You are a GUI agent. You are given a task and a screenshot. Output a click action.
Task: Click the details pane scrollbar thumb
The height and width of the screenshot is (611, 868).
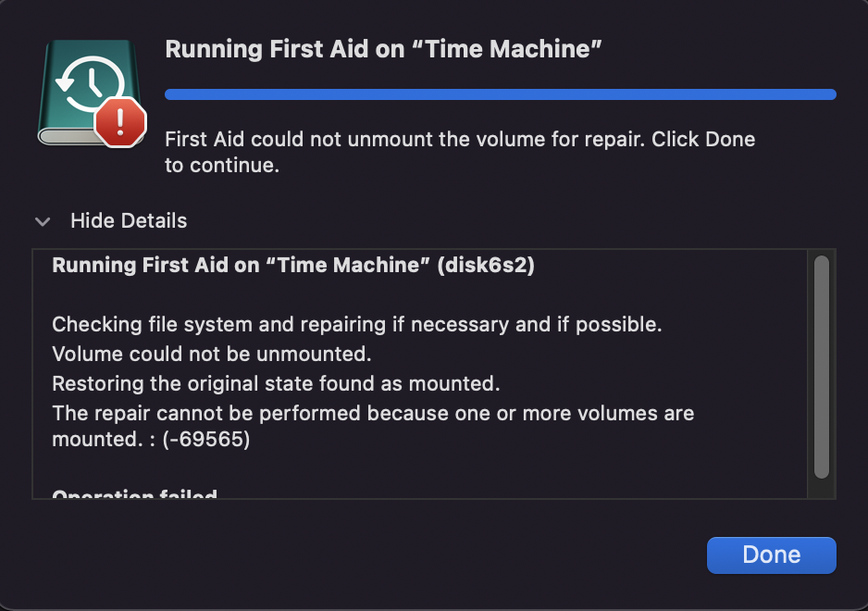click(821, 367)
